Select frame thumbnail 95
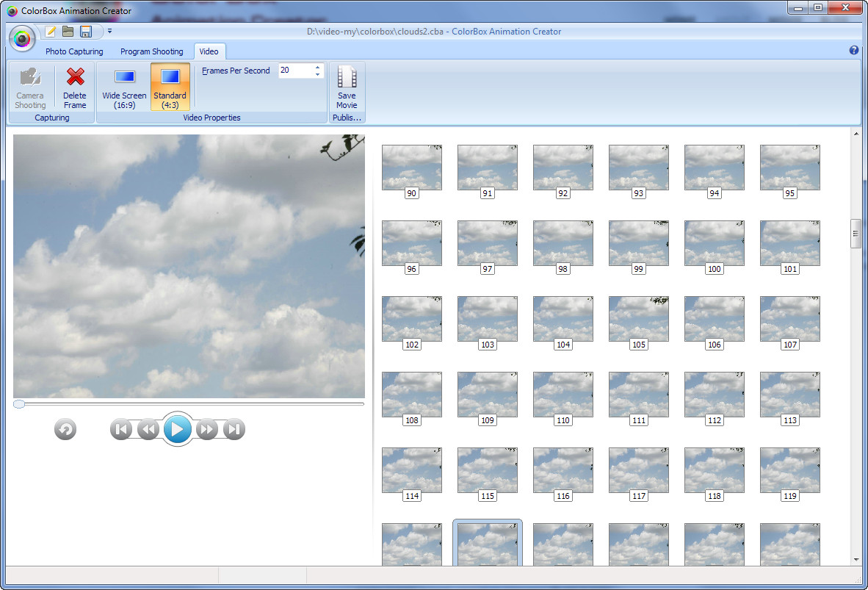Screen dimensions: 868x590 click(790, 168)
